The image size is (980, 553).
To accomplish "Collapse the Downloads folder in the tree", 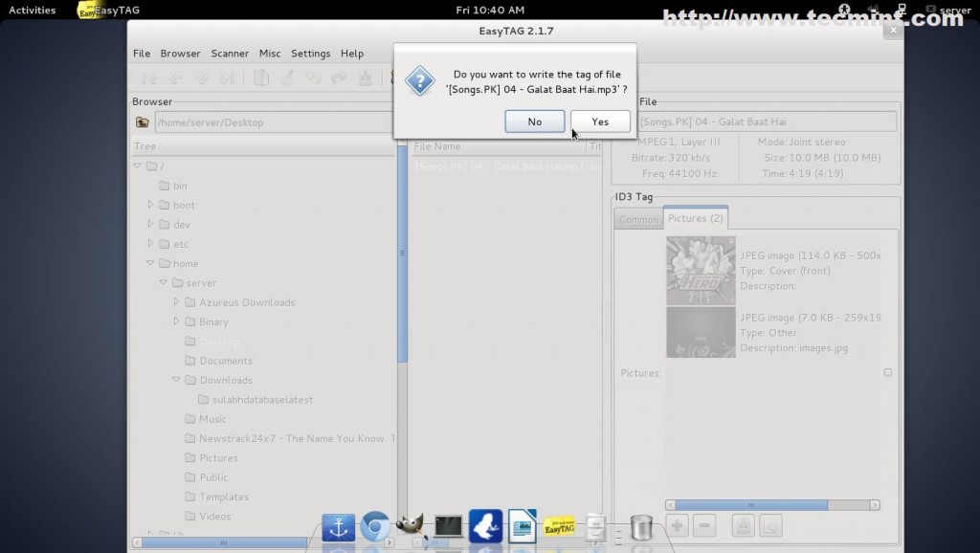I will [x=175, y=380].
